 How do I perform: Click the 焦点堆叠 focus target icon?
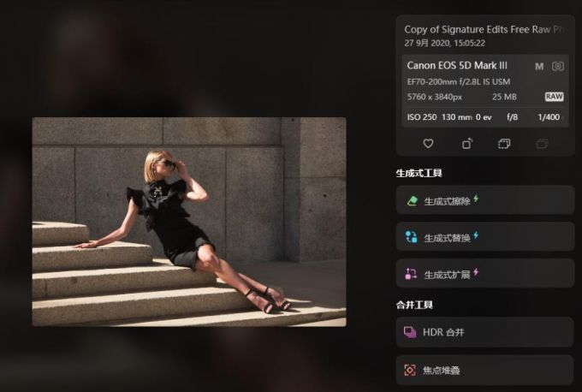point(410,370)
